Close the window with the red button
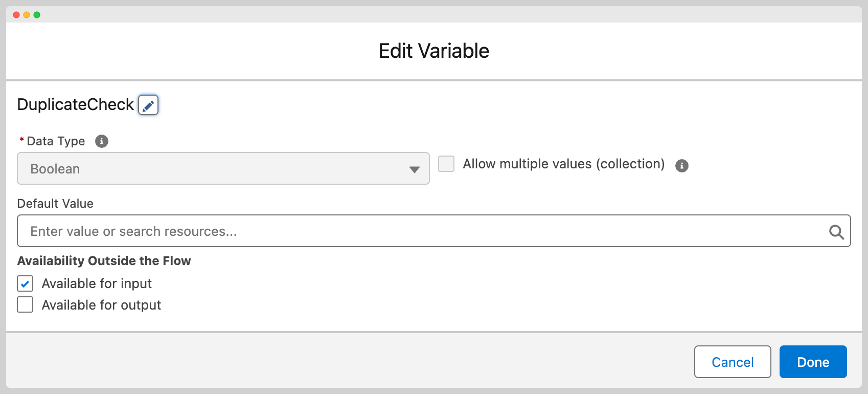This screenshot has height=394, width=868. point(16,15)
